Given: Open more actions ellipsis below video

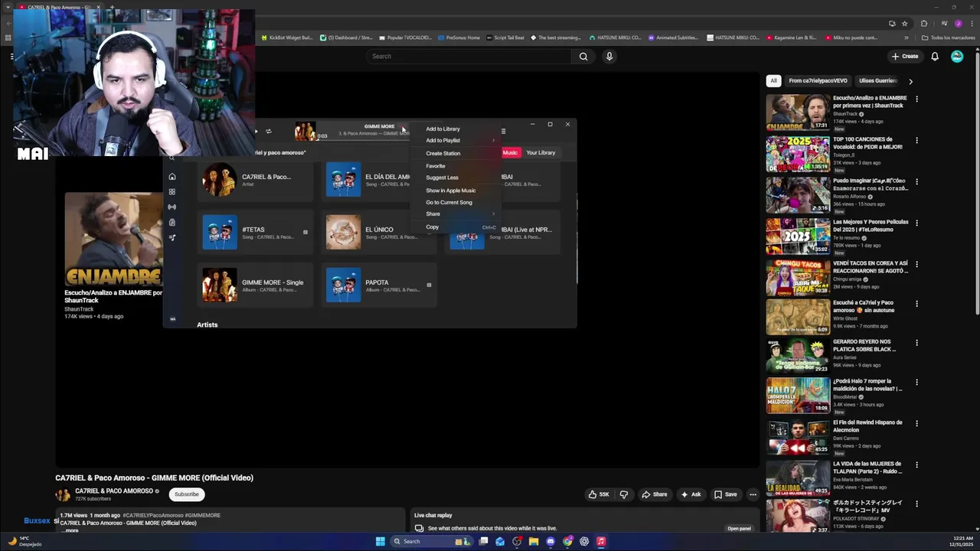Looking at the screenshot, I should click(x=753, y=494).
